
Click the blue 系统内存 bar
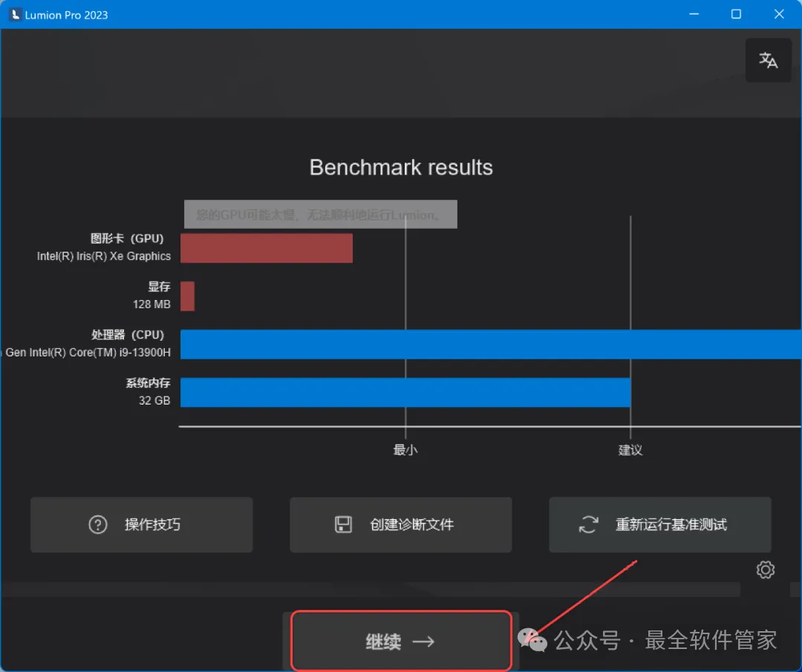pos(405,392)
